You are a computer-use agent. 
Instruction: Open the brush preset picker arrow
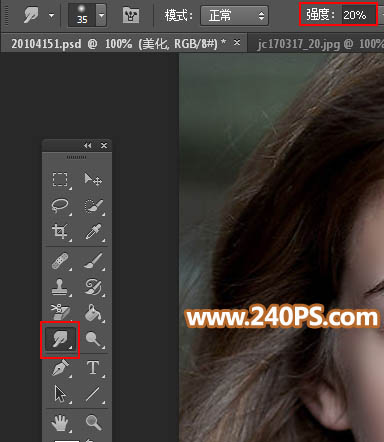101,15
